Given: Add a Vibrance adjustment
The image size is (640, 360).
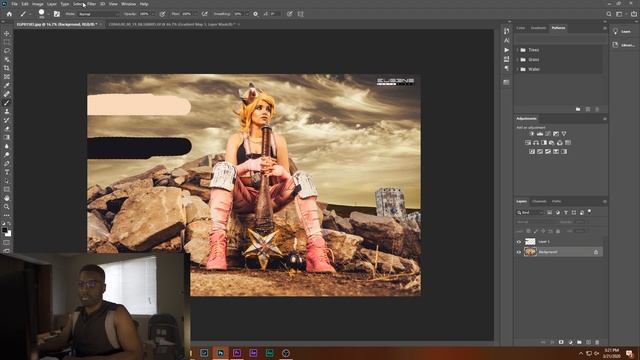Looking at the screenshot, I should pos(564,134).
